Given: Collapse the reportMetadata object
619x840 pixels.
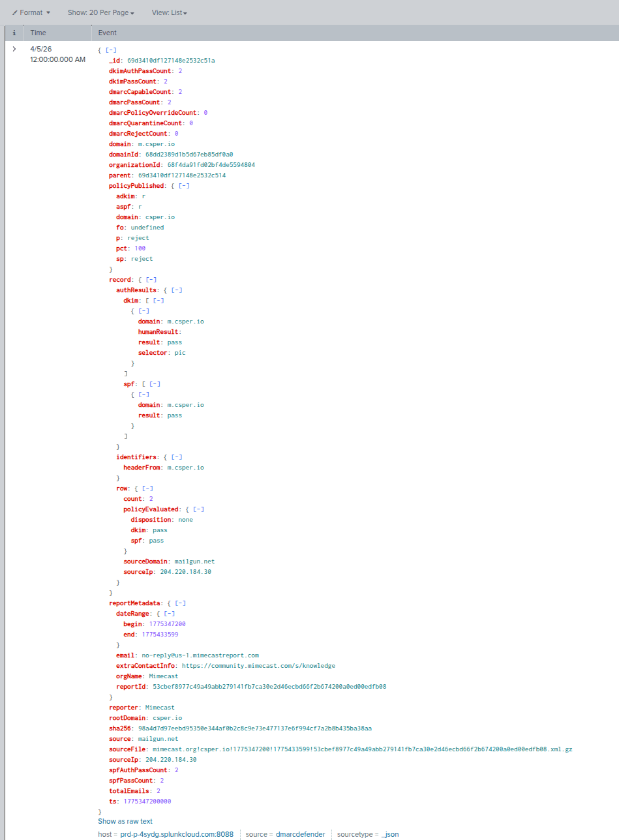Looking at the screenshot, I should tap(181, 603).
